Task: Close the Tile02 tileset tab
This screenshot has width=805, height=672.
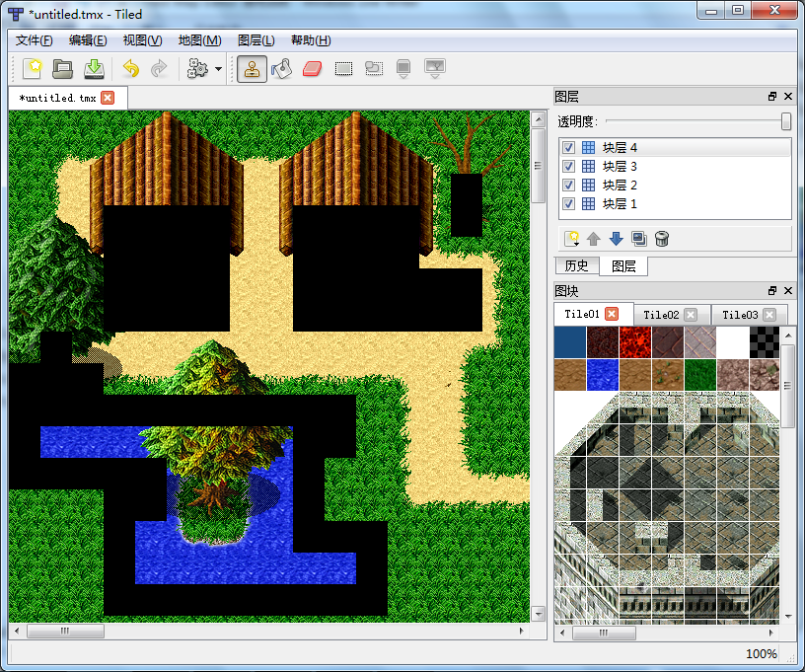Action: [x=691, y=315]
